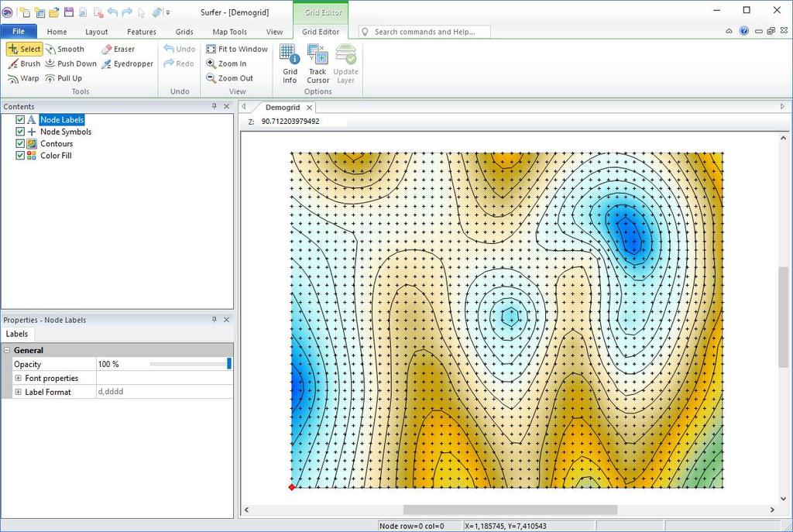Click the Select tool in ribbon
Viewport: 793px width, 532px height.
pos(24,49)
